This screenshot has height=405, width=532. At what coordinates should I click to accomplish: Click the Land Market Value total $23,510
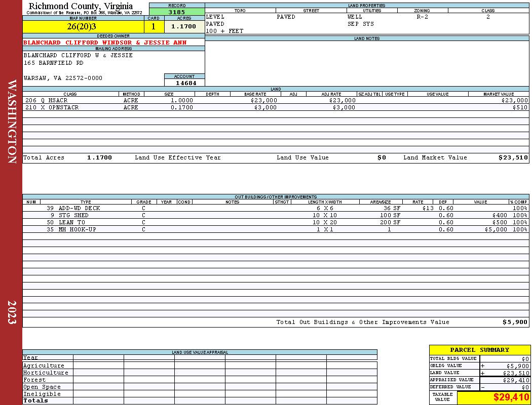click(x=513, y=157)
